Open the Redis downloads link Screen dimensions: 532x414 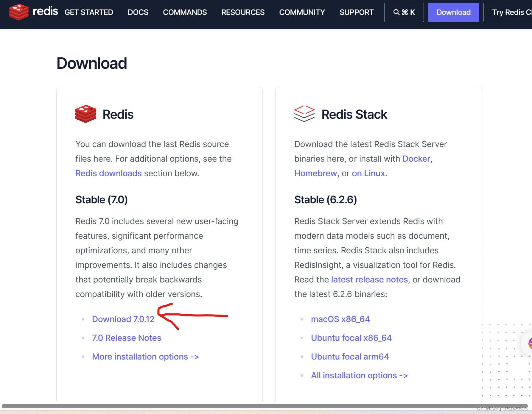[x=108, y=173]
